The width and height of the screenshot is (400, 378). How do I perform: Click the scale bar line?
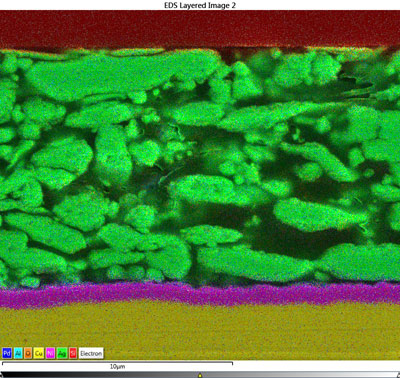pyautogui.click(x=117, y=362)
